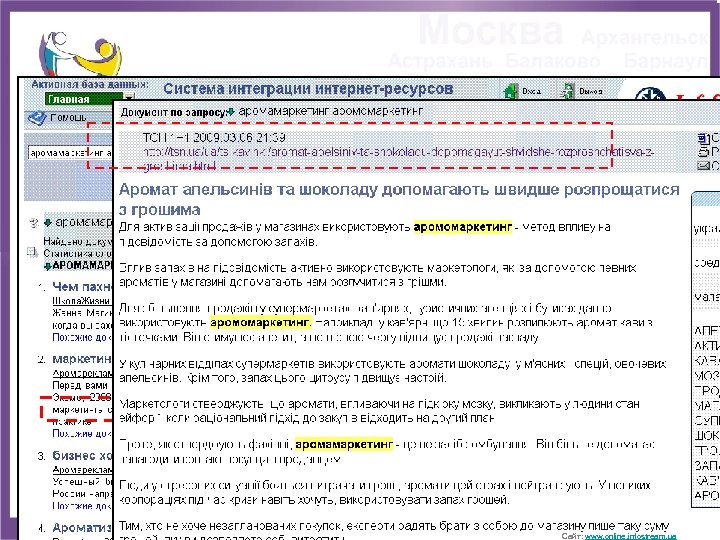Click the first highlighted 'аромомаркетинг' word

pyautogui.click(x=462, y=227)
